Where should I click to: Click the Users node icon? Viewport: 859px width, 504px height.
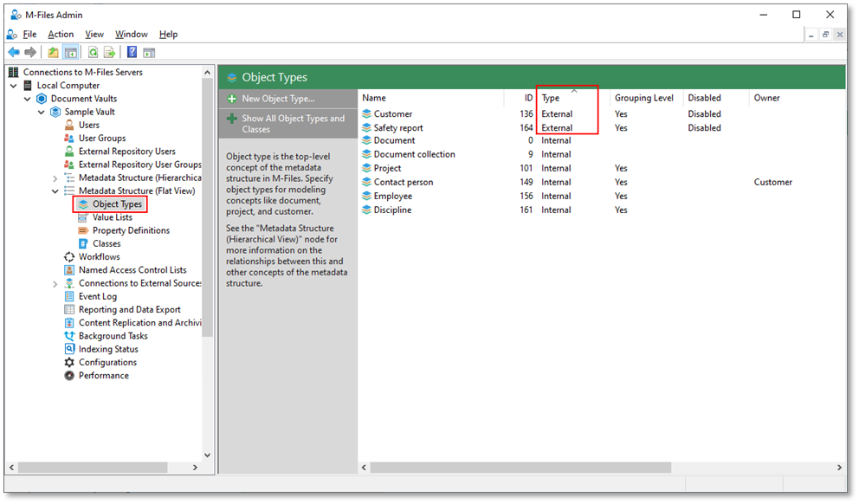tap(69, 125)
